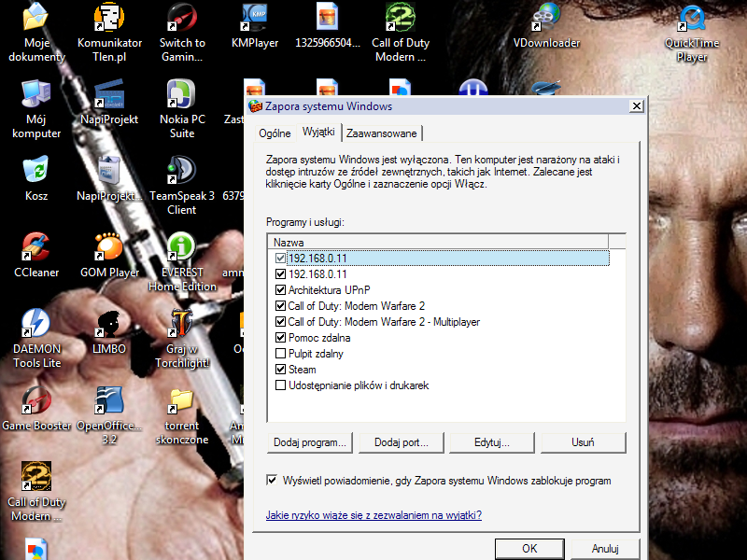
Task: Select the CCleaner desktop icon
Action: pos(36,256)
